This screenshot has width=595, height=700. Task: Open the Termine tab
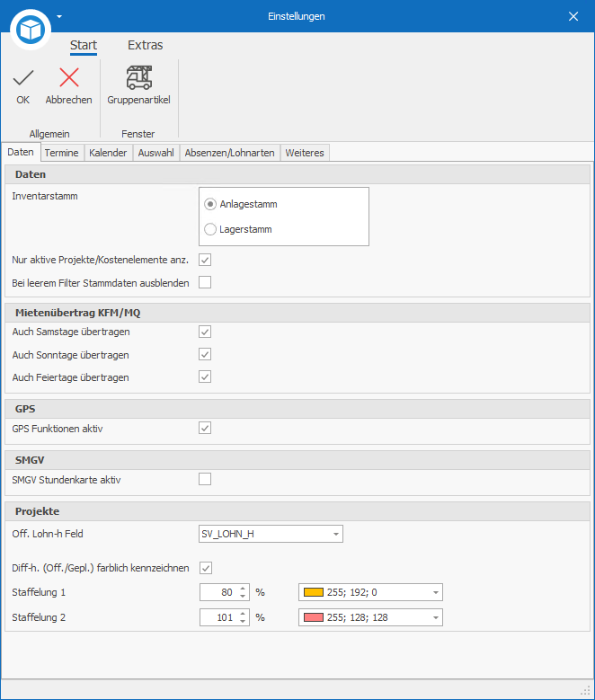[x=62, y=153]
